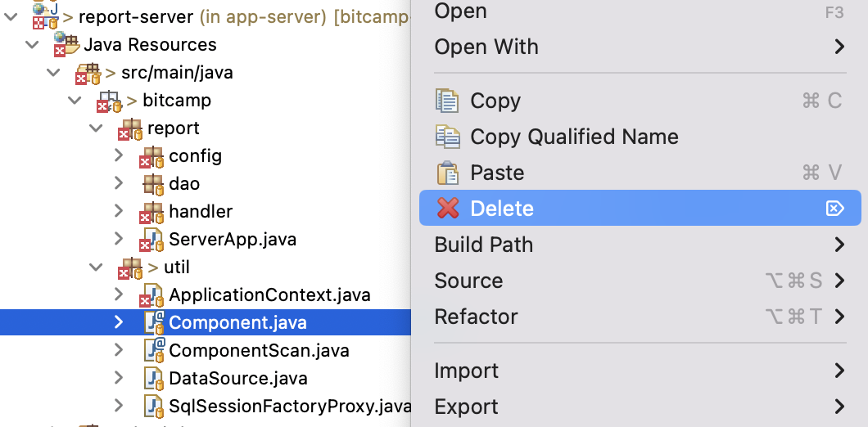Screen dimensions: 868x427
Task: Click the Copy icon in context menu
Action: [x=447, y=101]
